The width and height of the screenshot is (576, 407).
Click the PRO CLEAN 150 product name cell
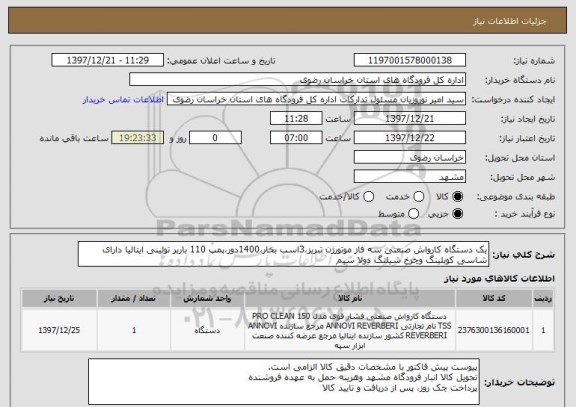pyautogui.click(x=350, y=330)
